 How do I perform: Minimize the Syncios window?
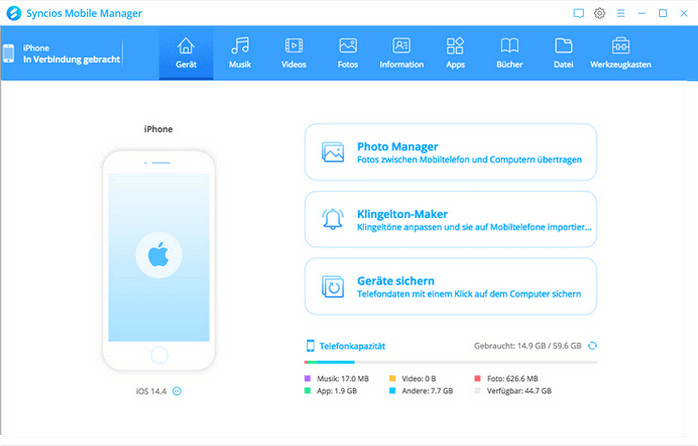641,13
